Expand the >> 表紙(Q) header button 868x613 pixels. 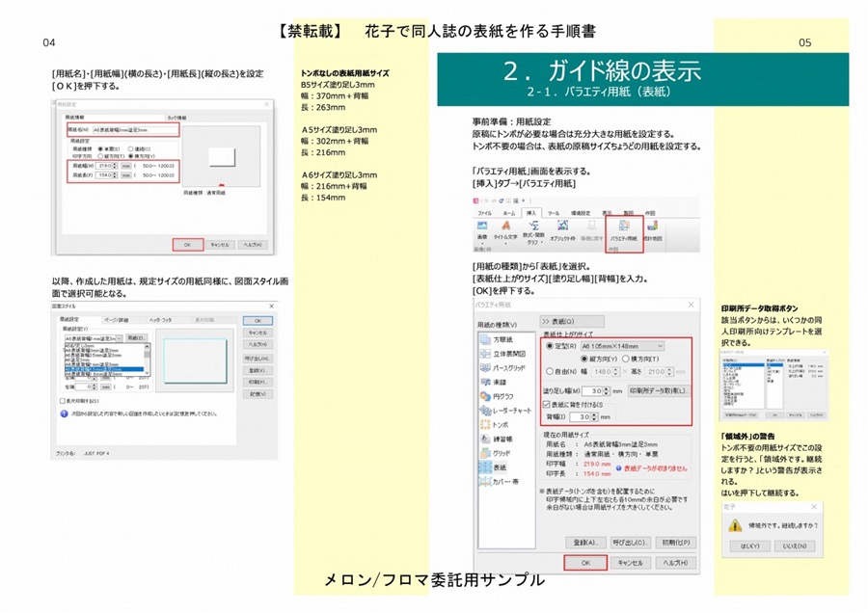[572, 321]
